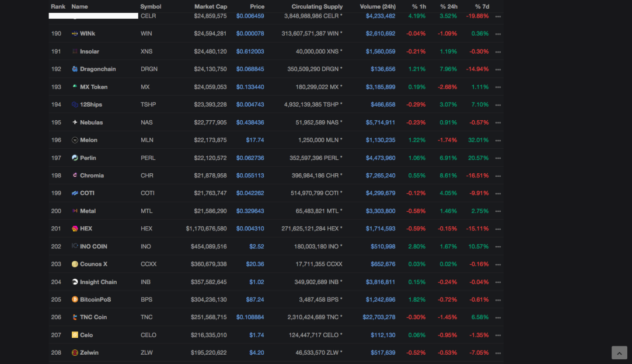Click the BitcoinPoS logo icon
The height and width of the screenshot is (364, 632).
[x=75, y=299]
